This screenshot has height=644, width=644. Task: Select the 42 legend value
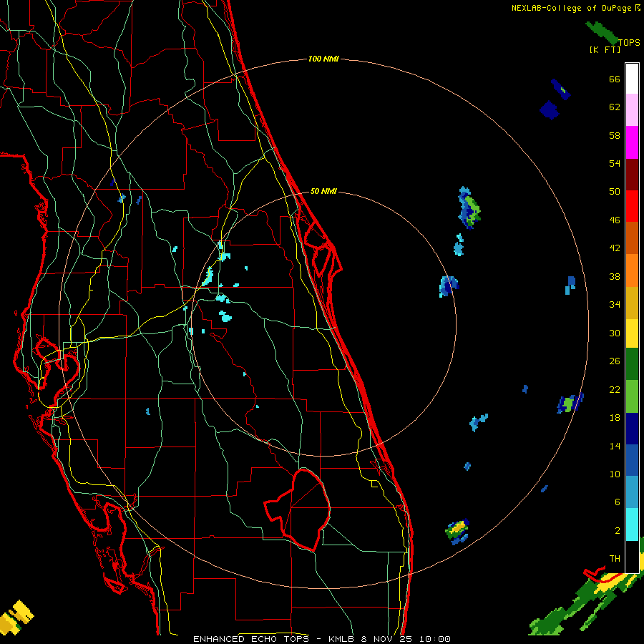coord(615,248)
